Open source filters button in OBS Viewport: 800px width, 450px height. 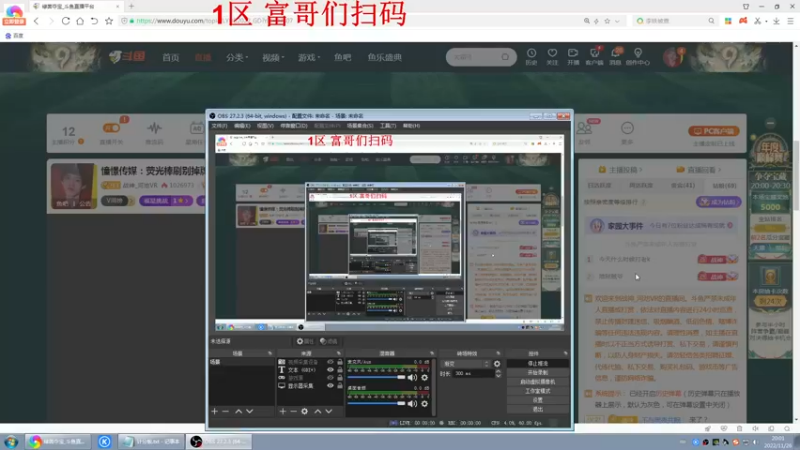[329, 341]
